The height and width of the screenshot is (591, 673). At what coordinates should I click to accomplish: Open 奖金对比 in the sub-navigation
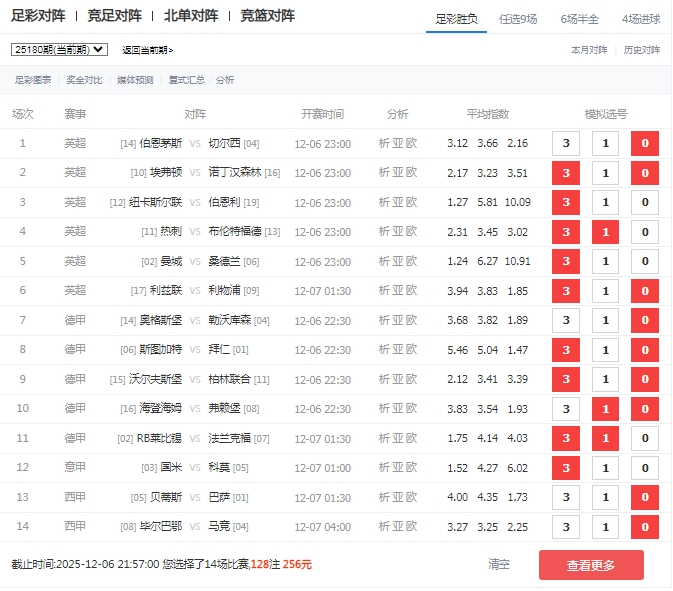click(84, 80)
